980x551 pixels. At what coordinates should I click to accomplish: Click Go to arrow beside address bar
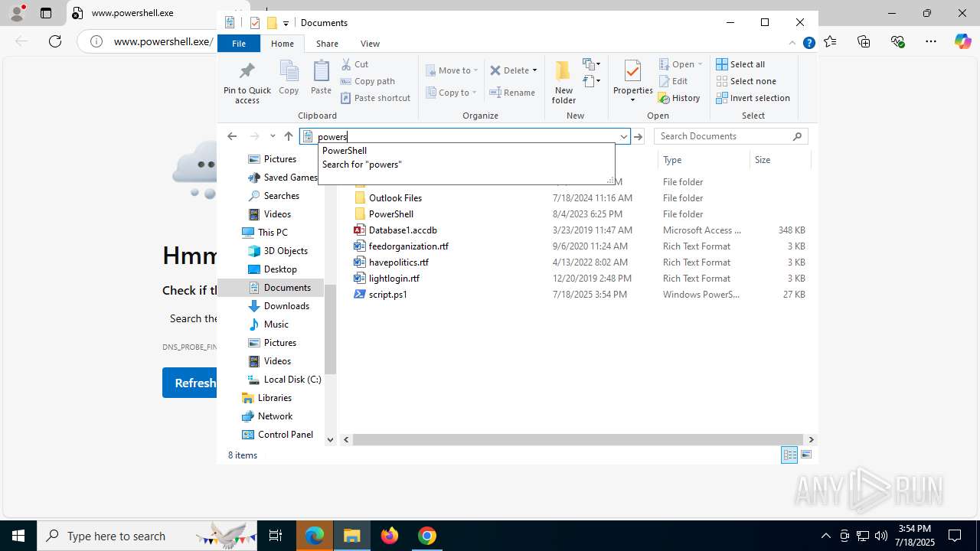coord(639,136)
